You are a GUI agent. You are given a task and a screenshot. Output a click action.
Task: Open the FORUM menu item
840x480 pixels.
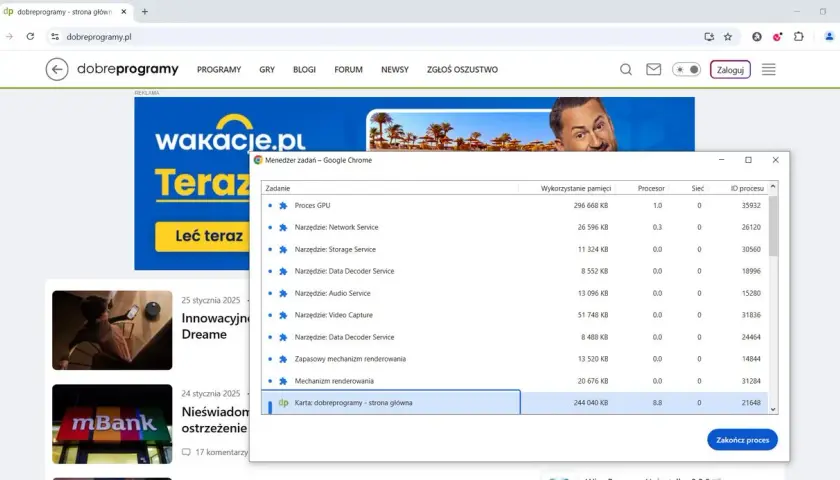(348, 70)
